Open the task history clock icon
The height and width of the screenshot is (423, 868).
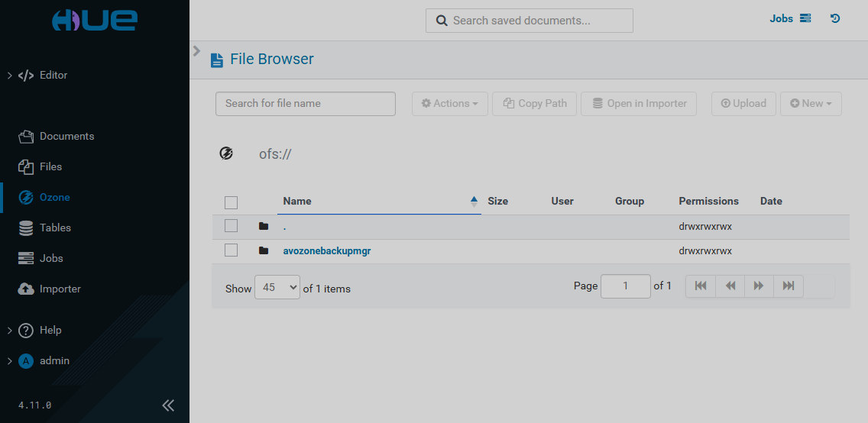[x=835, y=18]
